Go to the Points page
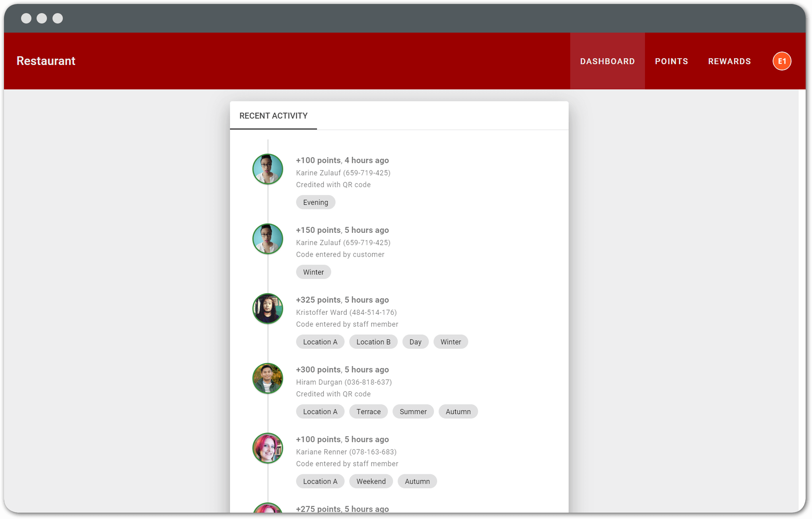Screen dimensions: 812x519 [671, 61]
